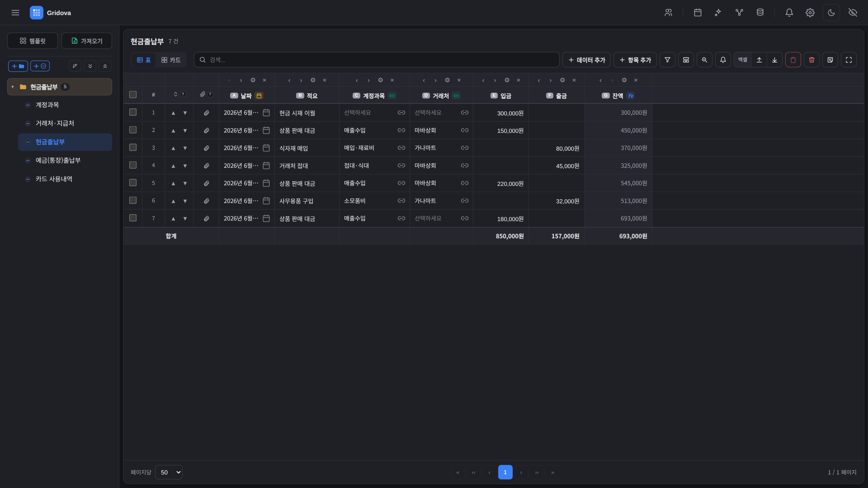868x488 pixels.
Task: Open the settings gear in top bar
Action: click(810, 13)
